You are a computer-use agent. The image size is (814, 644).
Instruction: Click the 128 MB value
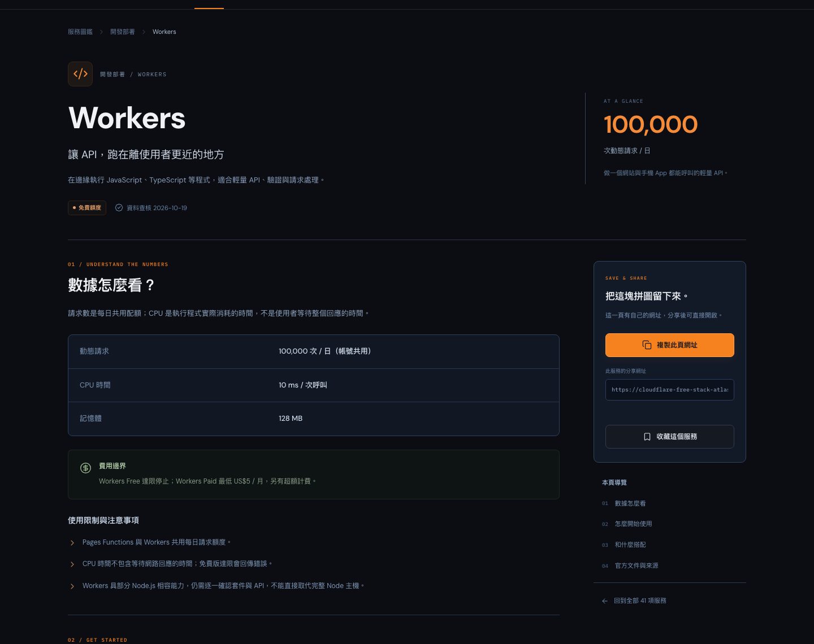coord(291,419)
